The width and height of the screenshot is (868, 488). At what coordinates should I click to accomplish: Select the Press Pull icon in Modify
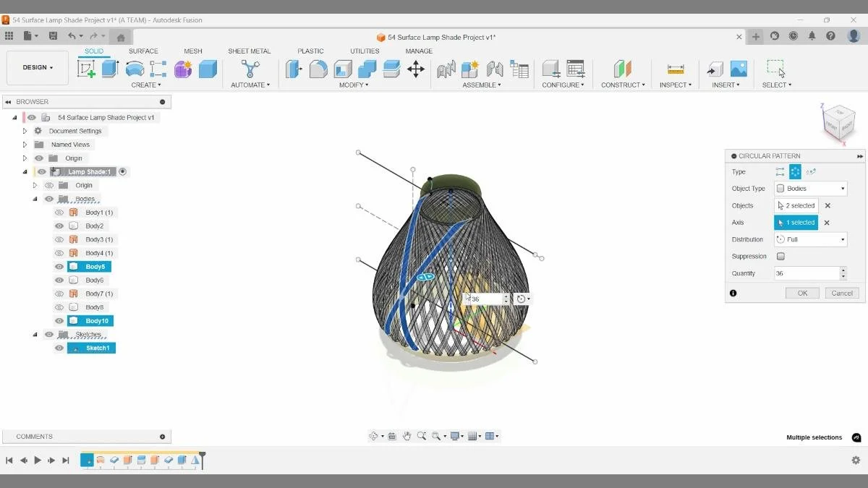294,69
